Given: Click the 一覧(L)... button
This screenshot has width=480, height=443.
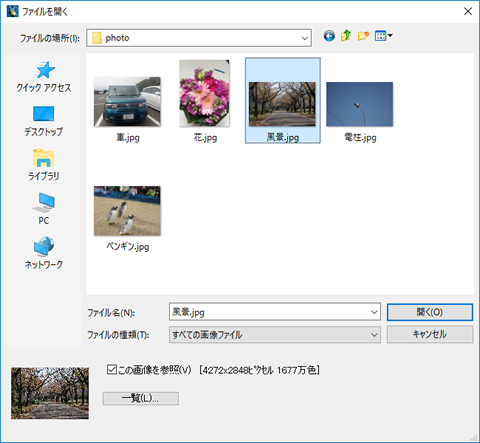Looking at the screenshot, I should coord(140,398).
